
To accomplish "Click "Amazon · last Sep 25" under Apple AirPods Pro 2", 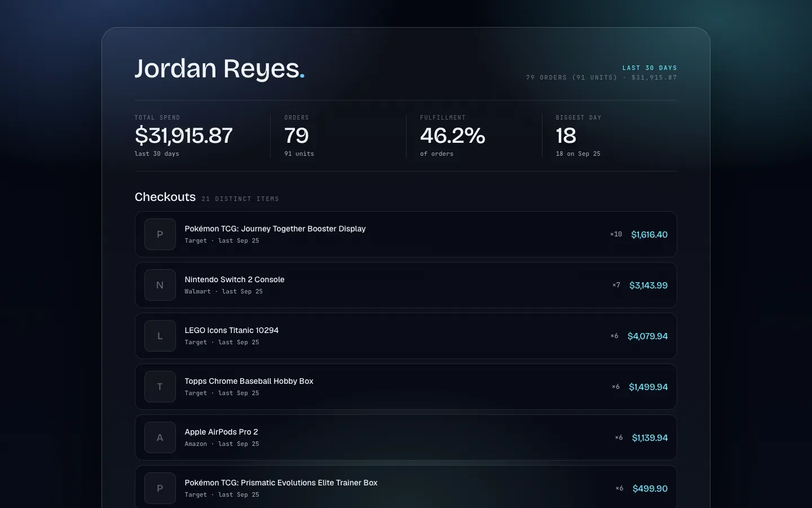I will (x=222, y=444).
